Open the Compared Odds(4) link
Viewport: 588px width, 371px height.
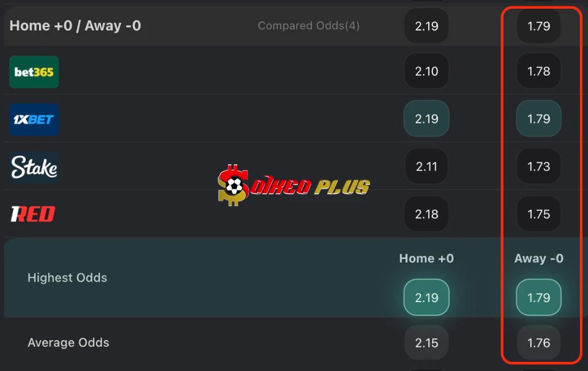pos(308,26)
